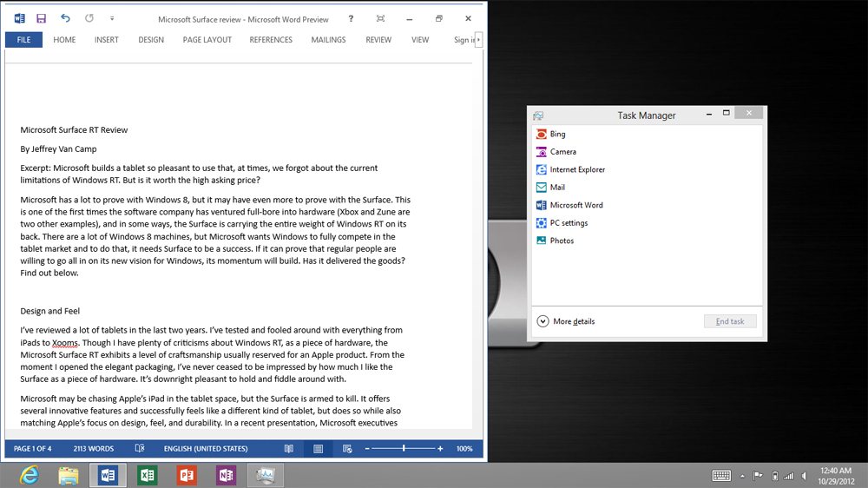Switch to Read Mode view icon
The height and width of the screenshot is (488, 868).
pyautogui.click(x=289, y=449)
